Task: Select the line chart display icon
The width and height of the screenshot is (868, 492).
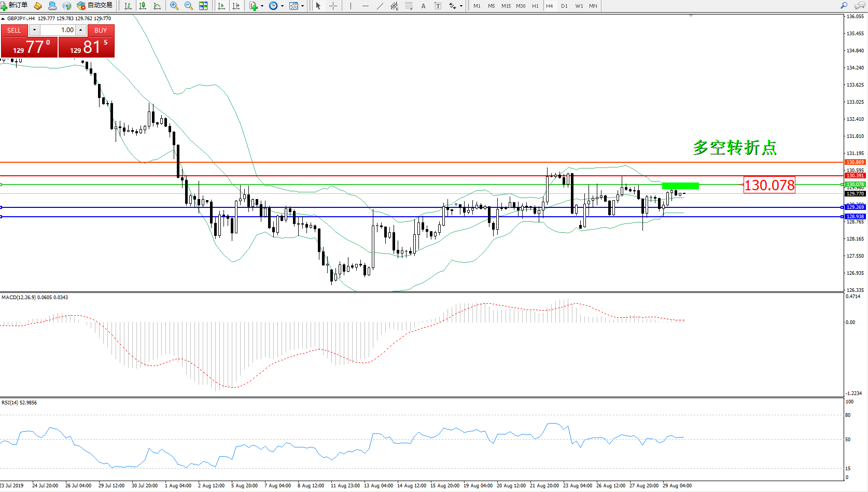Action: pos(157,6)
